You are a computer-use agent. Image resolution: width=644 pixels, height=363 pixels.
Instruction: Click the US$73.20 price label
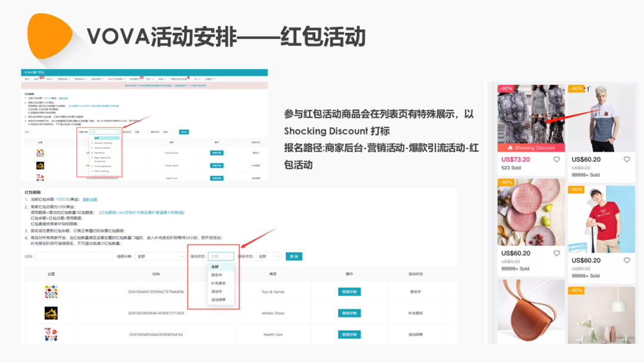(515, 159)
